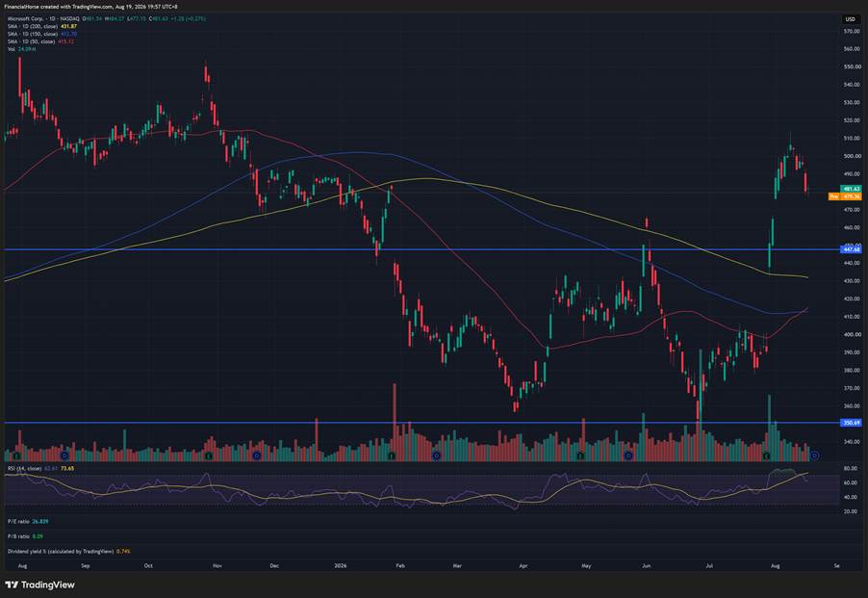Click the 2026 label on the time axis
Viewport: 868px width, 598px height.
pos(341,566)
